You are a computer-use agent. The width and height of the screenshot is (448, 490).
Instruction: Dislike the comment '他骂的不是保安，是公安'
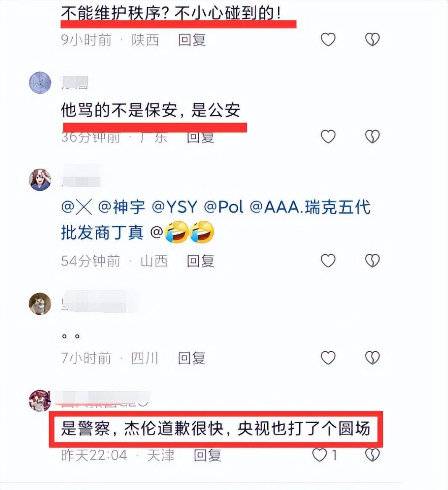coord(372,137)
